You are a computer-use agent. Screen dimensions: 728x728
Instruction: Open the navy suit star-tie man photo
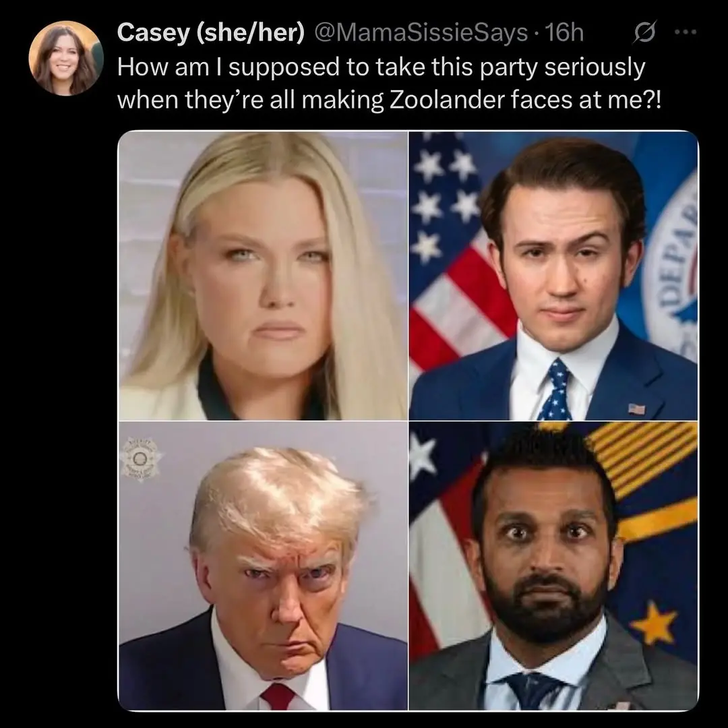pos(553,276)
